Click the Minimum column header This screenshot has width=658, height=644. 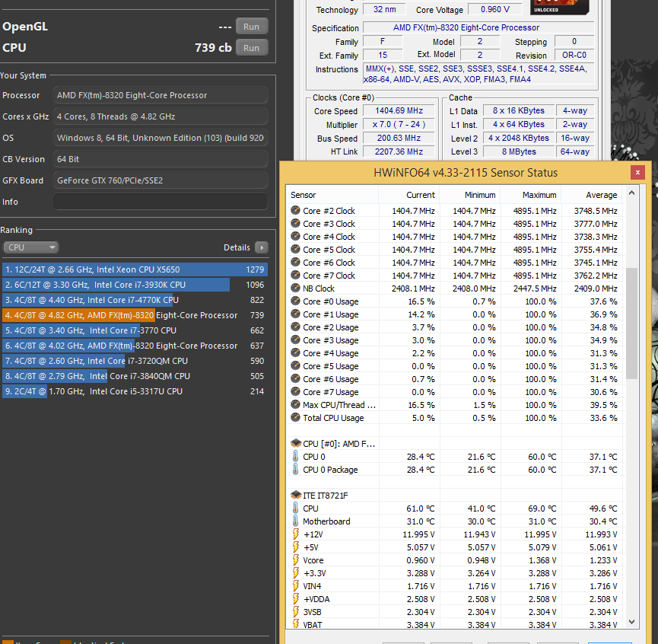coord(470,195)
